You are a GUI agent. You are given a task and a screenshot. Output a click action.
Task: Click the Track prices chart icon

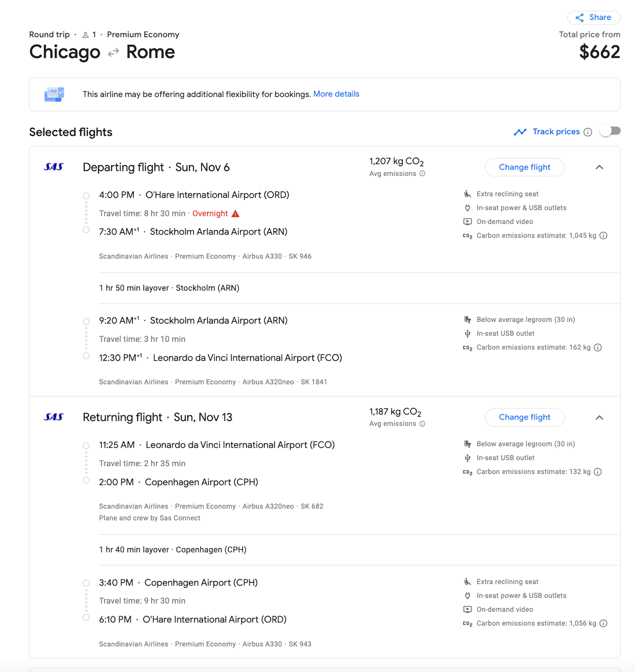pyautogui.click(x=520, y=132)
